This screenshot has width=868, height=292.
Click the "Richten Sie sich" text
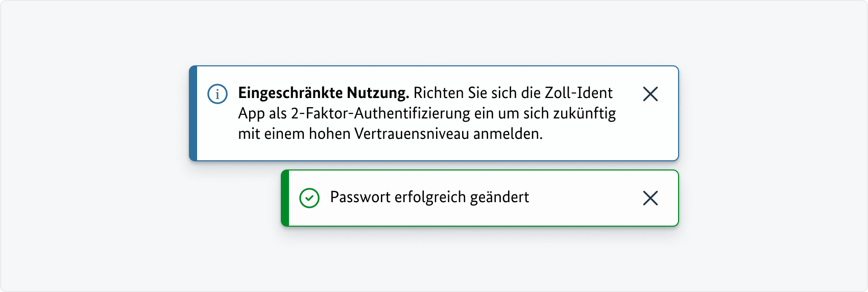465,93
